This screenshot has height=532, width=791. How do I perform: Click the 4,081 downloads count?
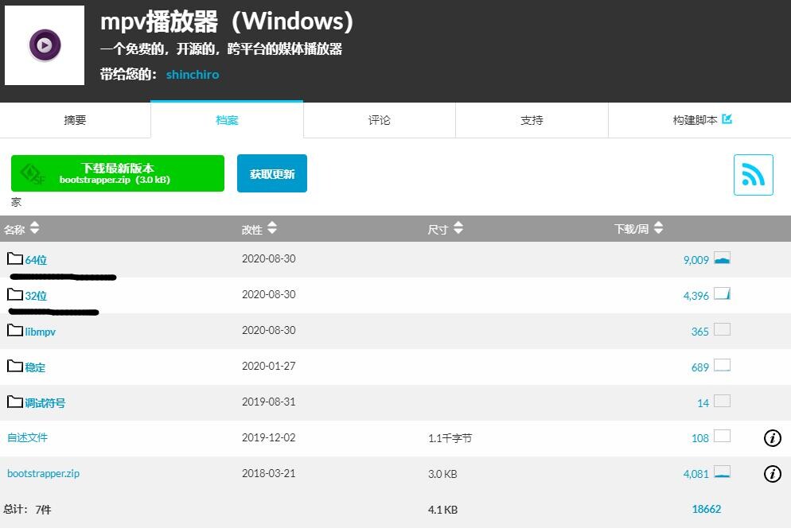pos(696,475)
